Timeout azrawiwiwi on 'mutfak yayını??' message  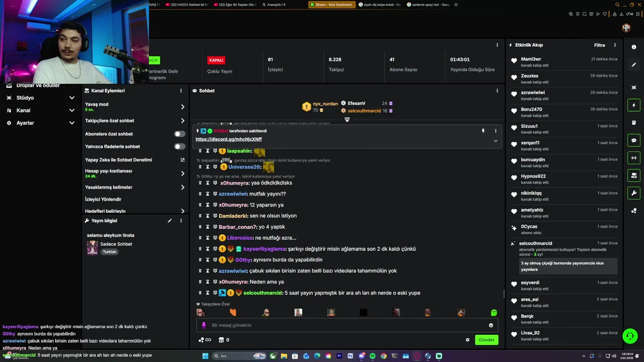tap(207, 194)
